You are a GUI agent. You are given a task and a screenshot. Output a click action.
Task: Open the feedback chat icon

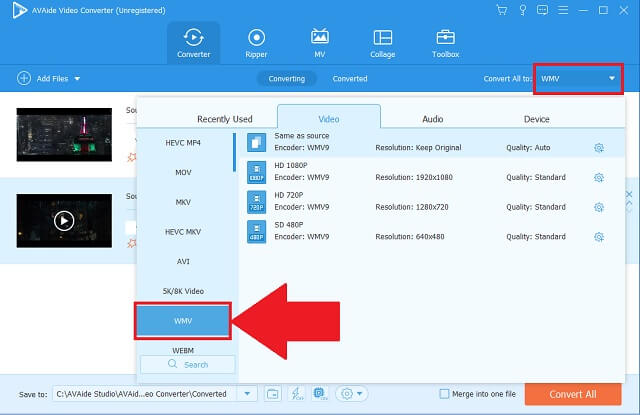click(542, 10)
